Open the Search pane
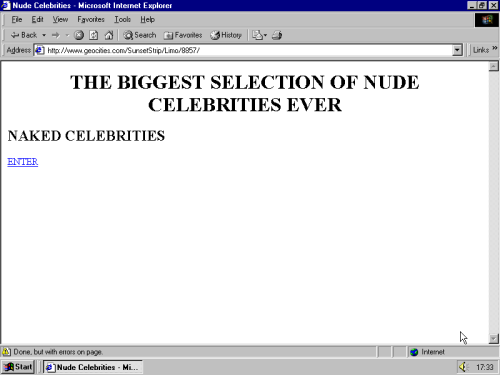Screen dimensions: 500x375 pyautogui.click(x=140, y=35)
